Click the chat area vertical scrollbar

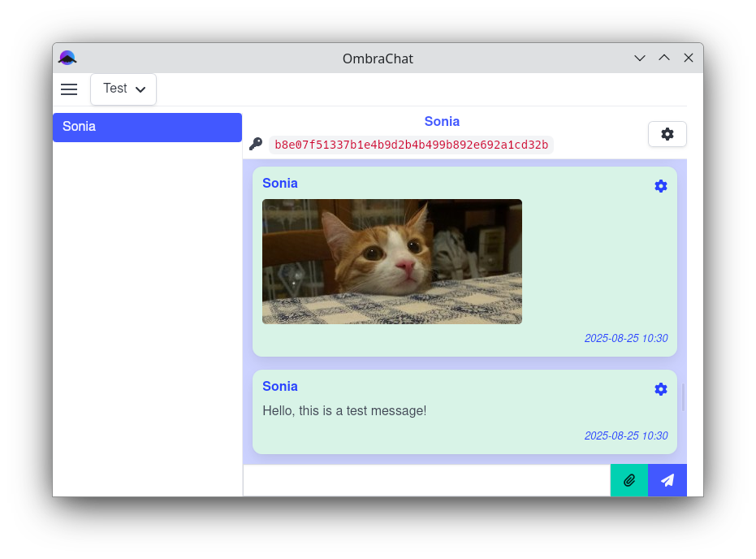tap(684, 396)
